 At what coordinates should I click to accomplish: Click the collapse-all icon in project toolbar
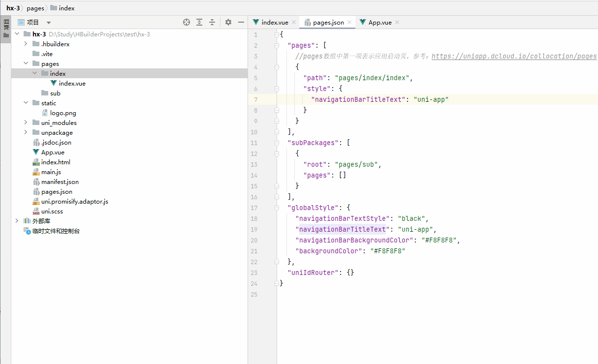coord(212,22)
